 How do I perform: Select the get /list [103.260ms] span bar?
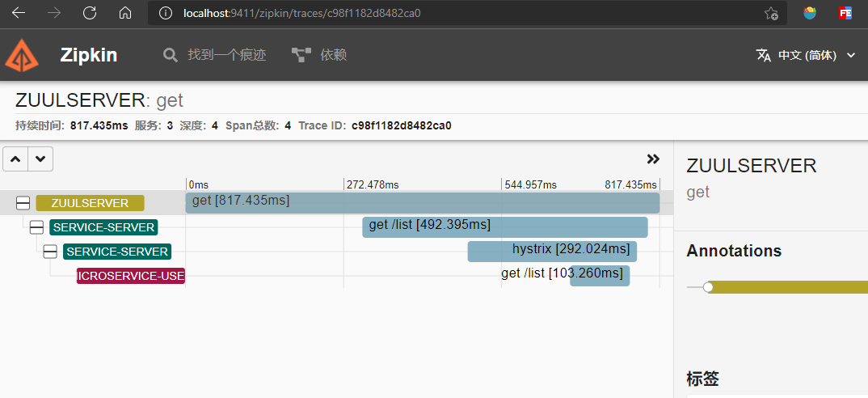[x=600, y=276]
